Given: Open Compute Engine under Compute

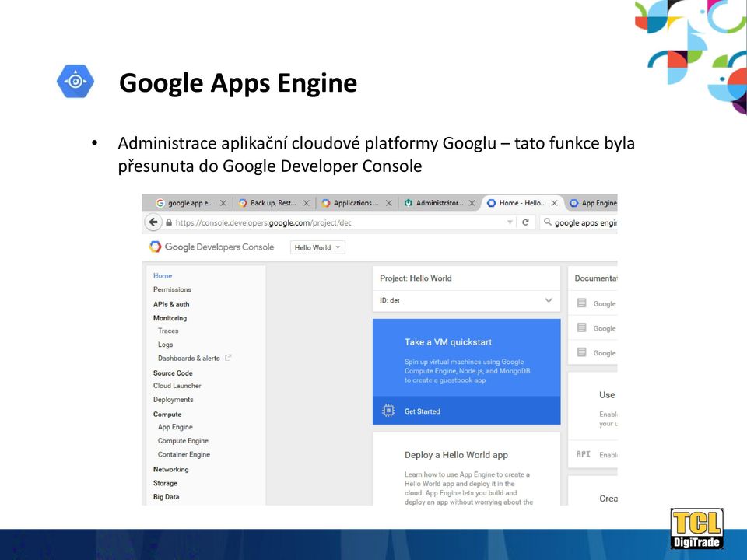Looking at the screenshot, I should coord(183,441).
